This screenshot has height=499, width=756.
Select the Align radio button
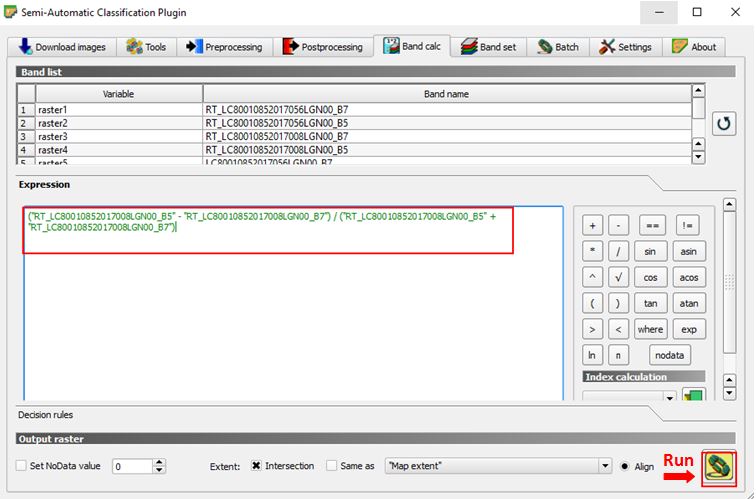coord(626,466)
